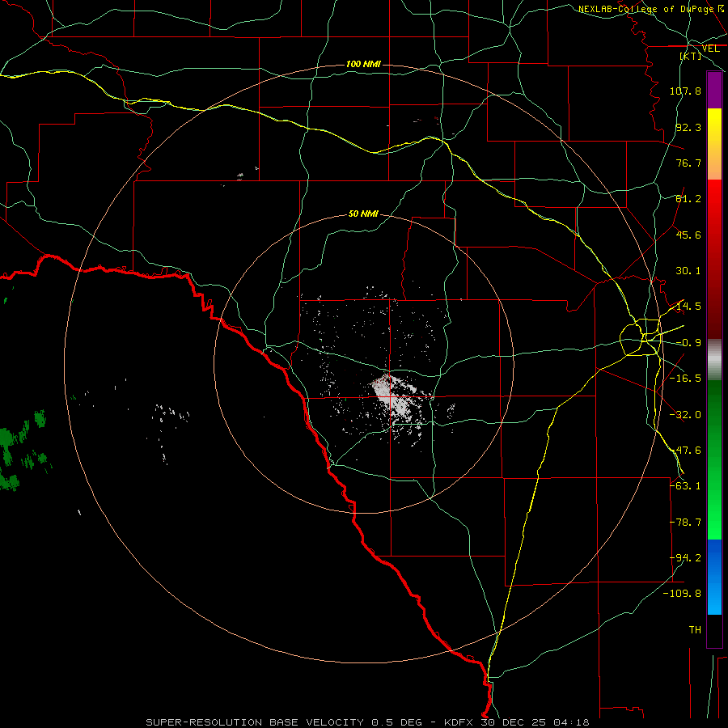Click the blue segment of color bar
The height and width of the screenshot is (728, 728).
tap(714, 577)
